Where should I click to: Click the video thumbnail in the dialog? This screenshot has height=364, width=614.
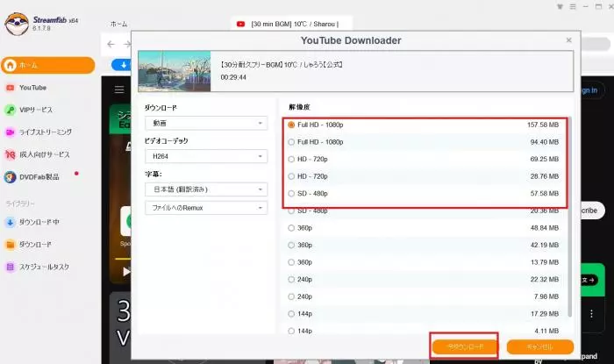[x=175, y=71]
